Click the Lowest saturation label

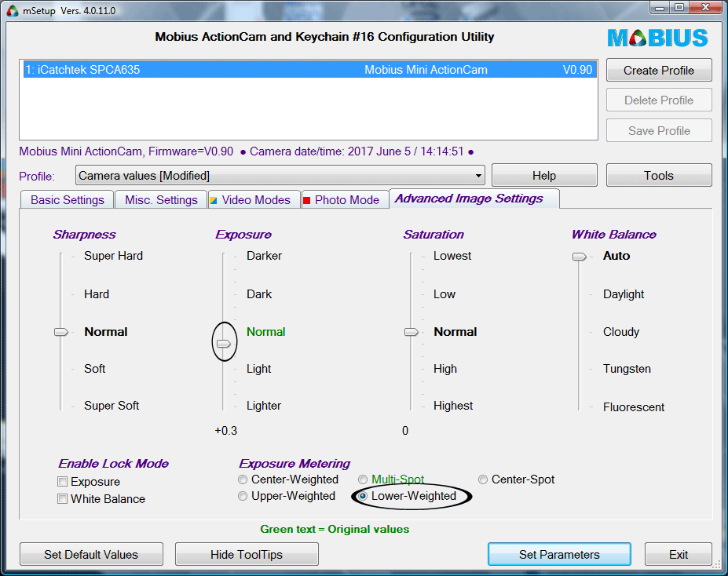click(452, 256)
